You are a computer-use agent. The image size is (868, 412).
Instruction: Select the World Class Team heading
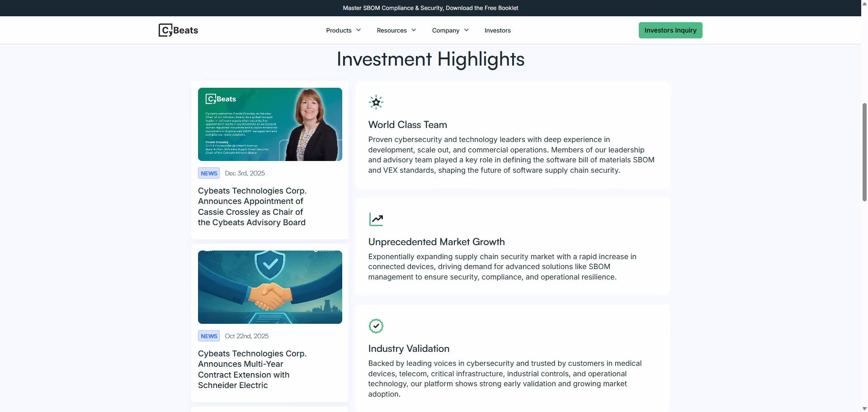tap(408, 125)
